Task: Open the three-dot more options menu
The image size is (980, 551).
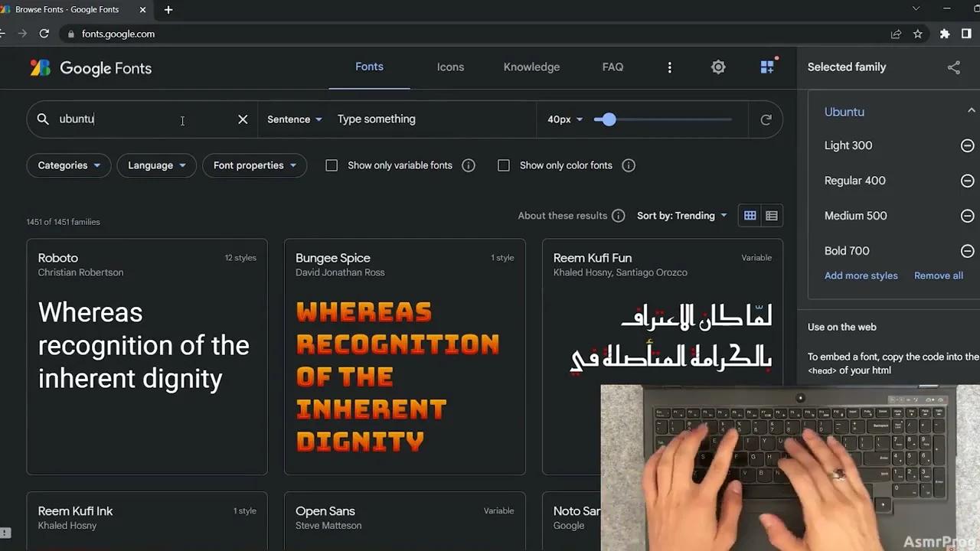Action: click(669, 67)
